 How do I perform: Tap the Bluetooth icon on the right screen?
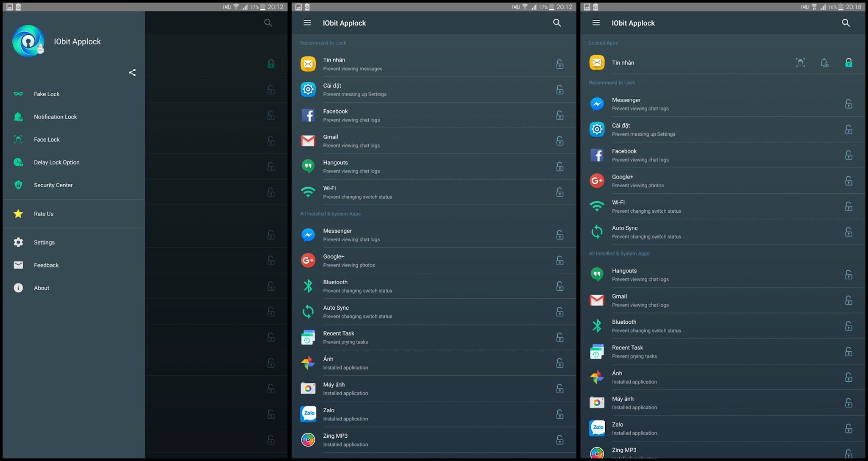pos(597,326)
